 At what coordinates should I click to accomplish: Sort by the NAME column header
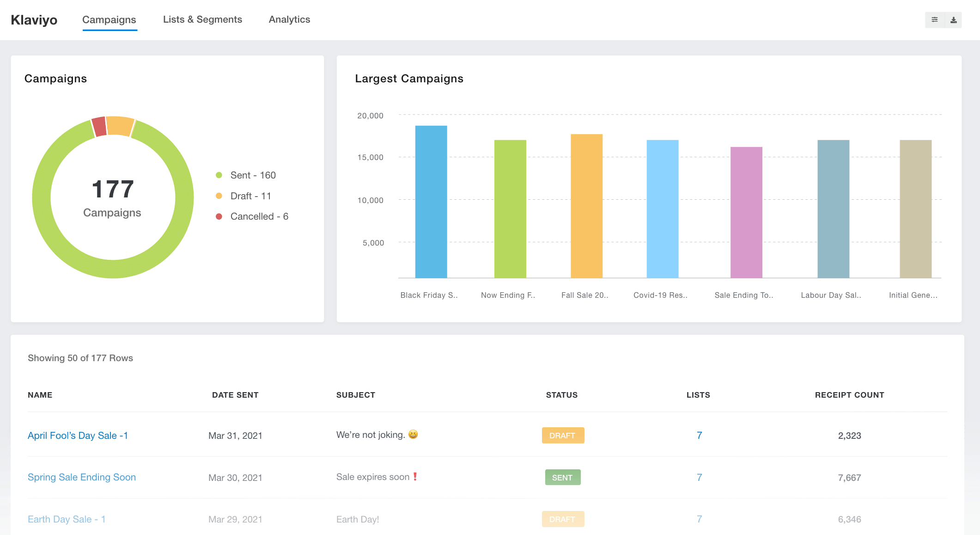40,395
